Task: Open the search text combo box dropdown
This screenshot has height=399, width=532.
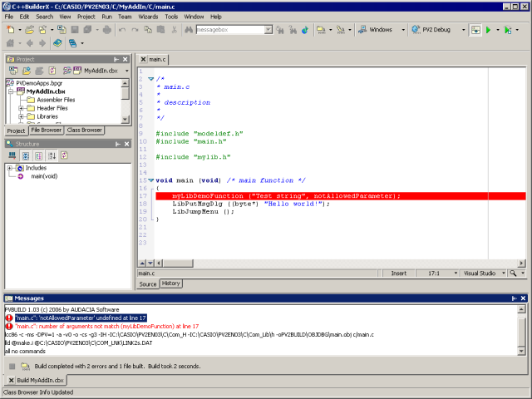Action: coord(268,30)
